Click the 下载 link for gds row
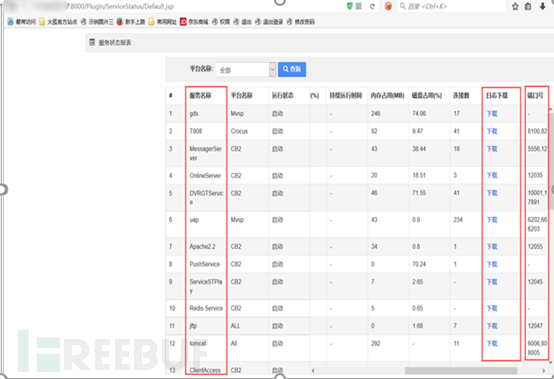This screenshot has height=379, width=554. point(492,114)
